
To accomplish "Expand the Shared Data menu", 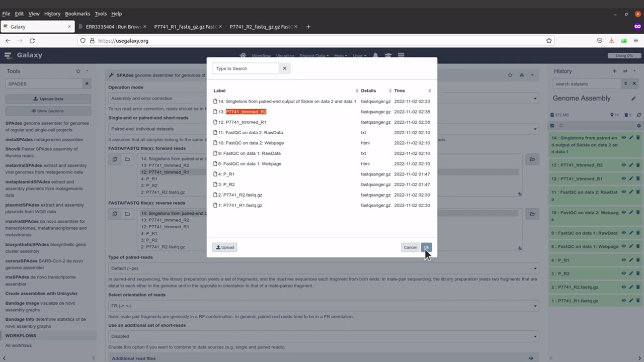I will (x=314, y=56).
